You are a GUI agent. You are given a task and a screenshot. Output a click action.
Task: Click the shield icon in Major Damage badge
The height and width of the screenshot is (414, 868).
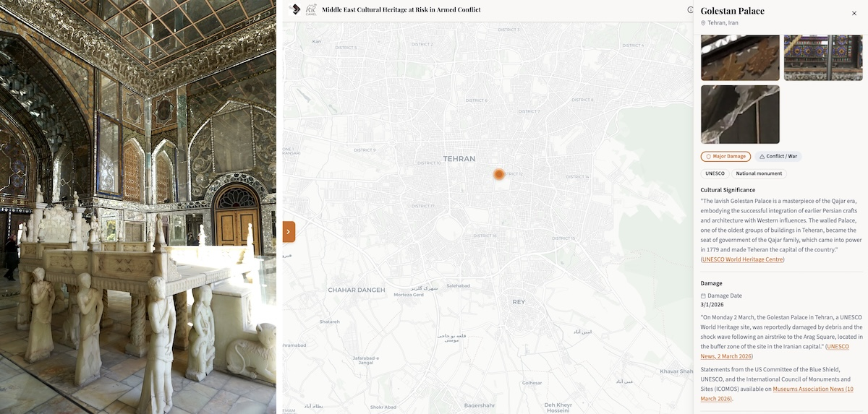click(x=708, y=156)
